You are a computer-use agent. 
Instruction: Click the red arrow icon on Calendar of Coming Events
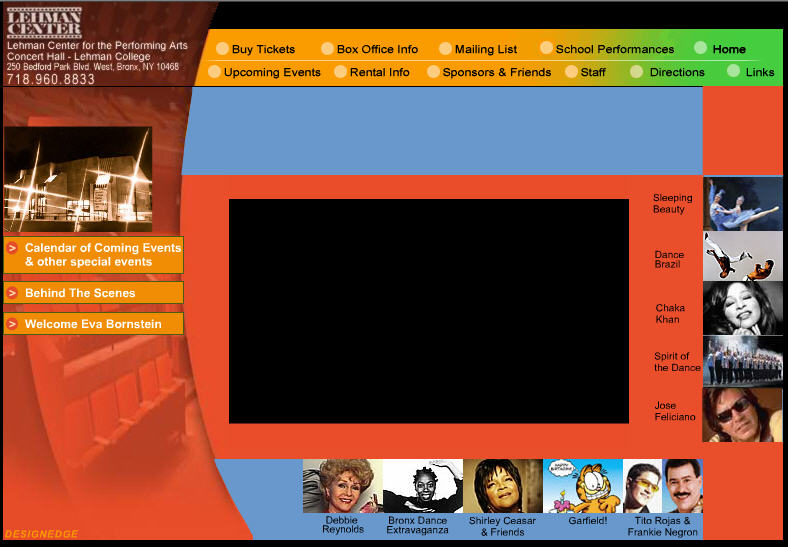(13, 248)
